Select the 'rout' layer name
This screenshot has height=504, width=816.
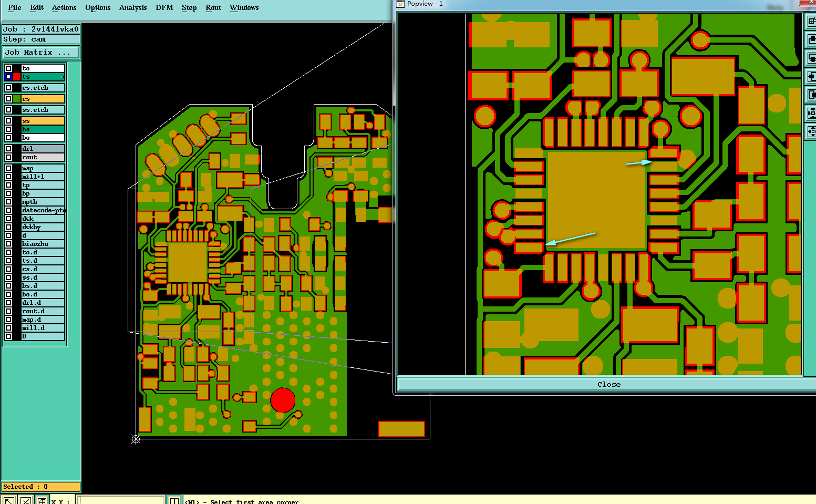(43, 157)
